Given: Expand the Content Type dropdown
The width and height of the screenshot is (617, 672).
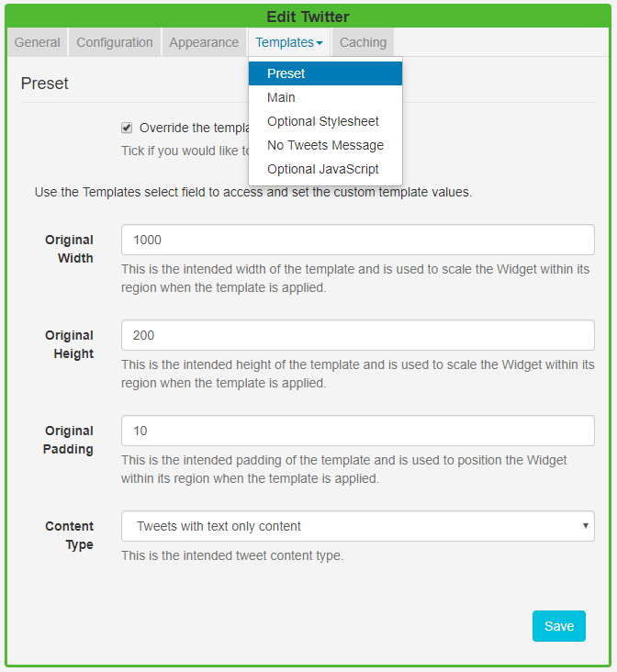Looking at the screenshot, I should point(358,526).
